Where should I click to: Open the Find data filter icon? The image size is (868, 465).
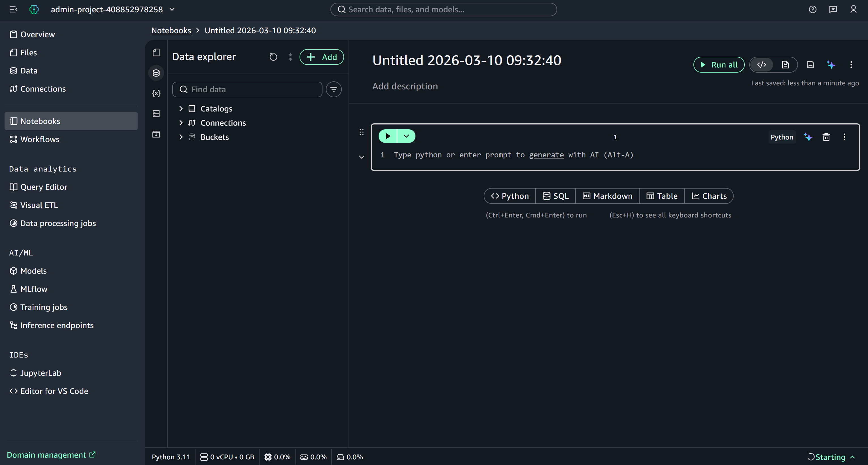coord(334,89)
